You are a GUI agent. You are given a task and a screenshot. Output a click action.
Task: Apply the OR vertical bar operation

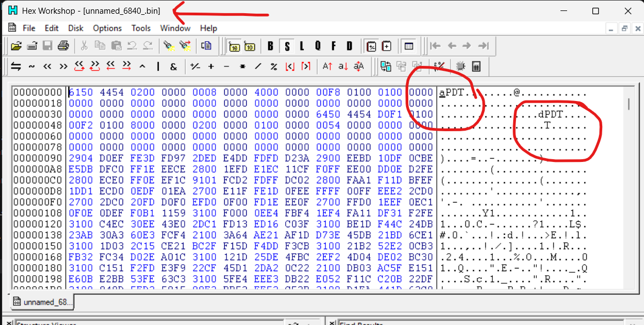tap(158, 66)
